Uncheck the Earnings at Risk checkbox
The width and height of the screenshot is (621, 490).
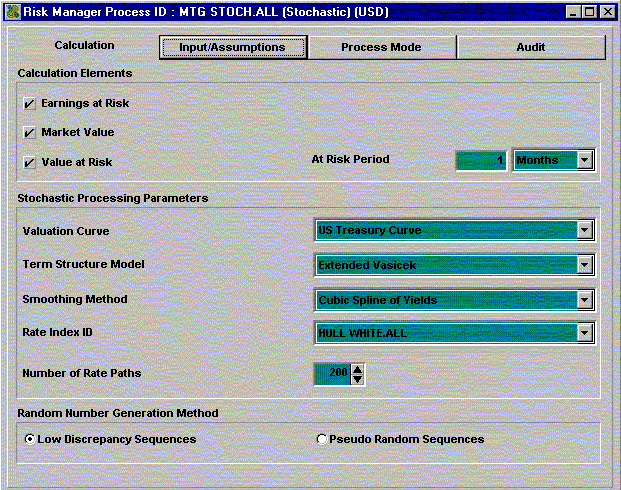point(29,104)
